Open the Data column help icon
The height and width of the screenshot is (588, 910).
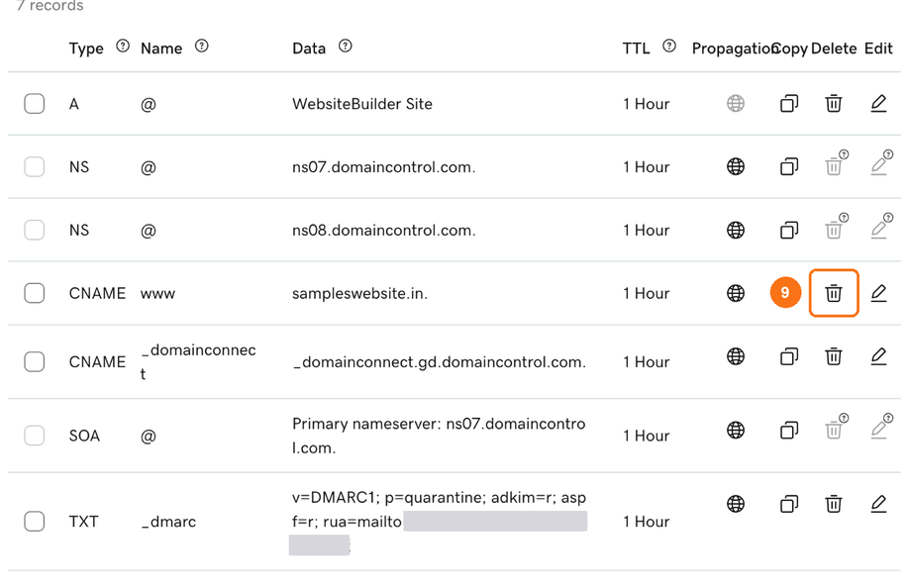[x=346, y=46]
